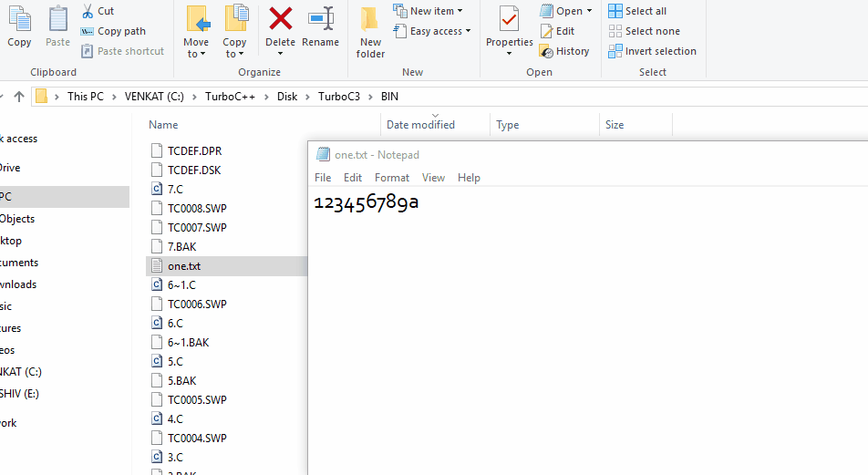Open Properties from the ribbon
Screen dimensions: 868x475
[x=509, y=20]
